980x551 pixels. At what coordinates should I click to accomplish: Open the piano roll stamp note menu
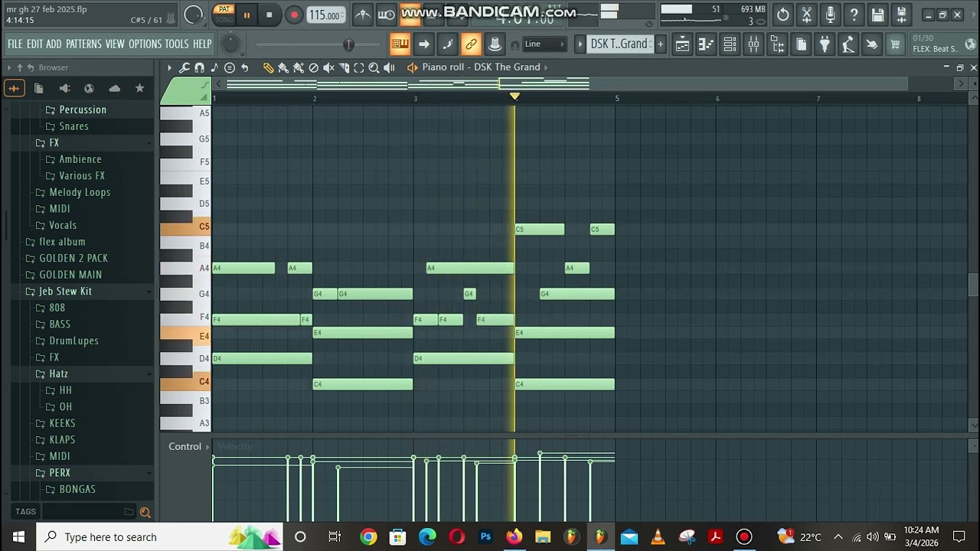click(x=214, y=68)
